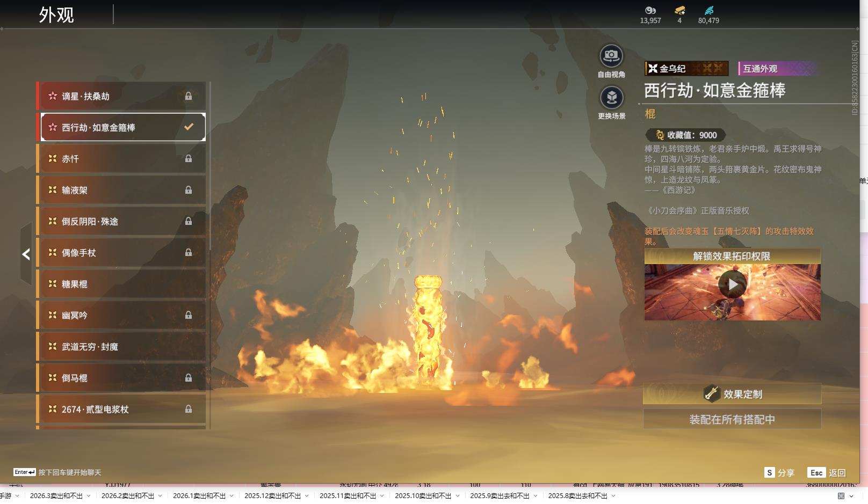Open dropdown arrow on 2025.12卖出和不出 sheet tab
Screen dimensions: 868x504
pos(307,496)
